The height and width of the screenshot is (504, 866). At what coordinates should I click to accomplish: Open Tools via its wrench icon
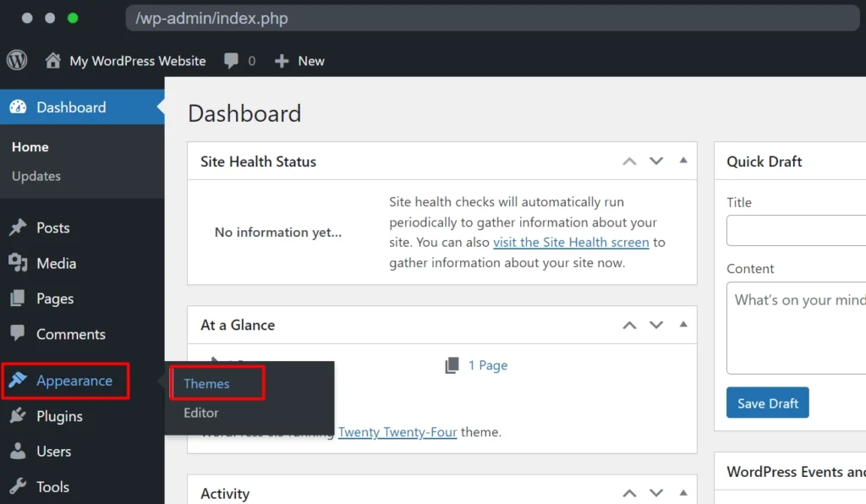[x=19, y=486]
